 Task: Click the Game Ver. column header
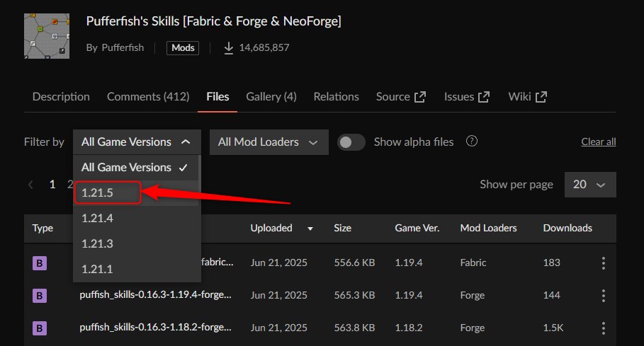coord(417,228)
